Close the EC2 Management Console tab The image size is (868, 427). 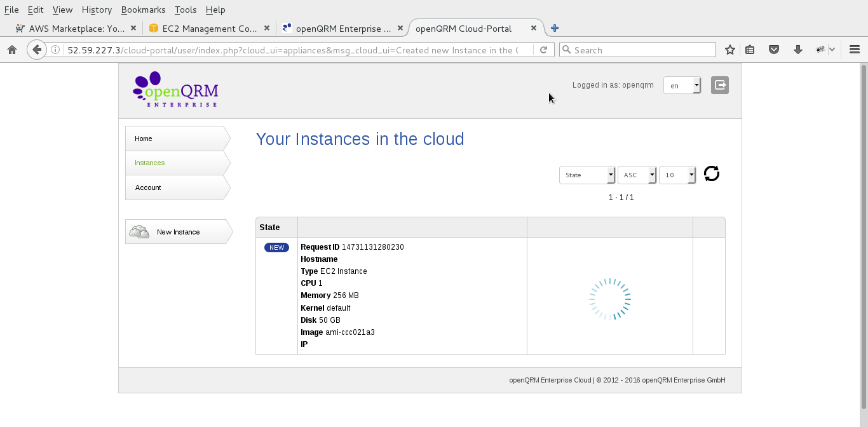coord(267,28)
